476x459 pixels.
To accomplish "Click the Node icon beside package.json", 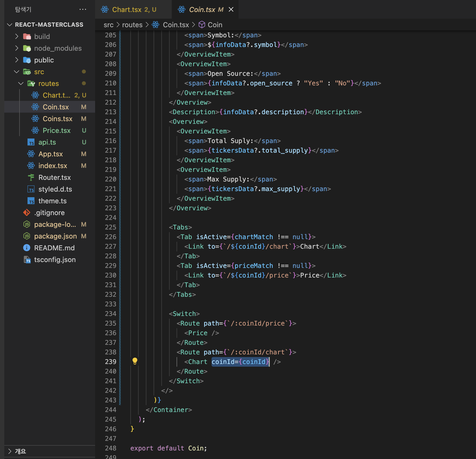I will coord(27,236).
